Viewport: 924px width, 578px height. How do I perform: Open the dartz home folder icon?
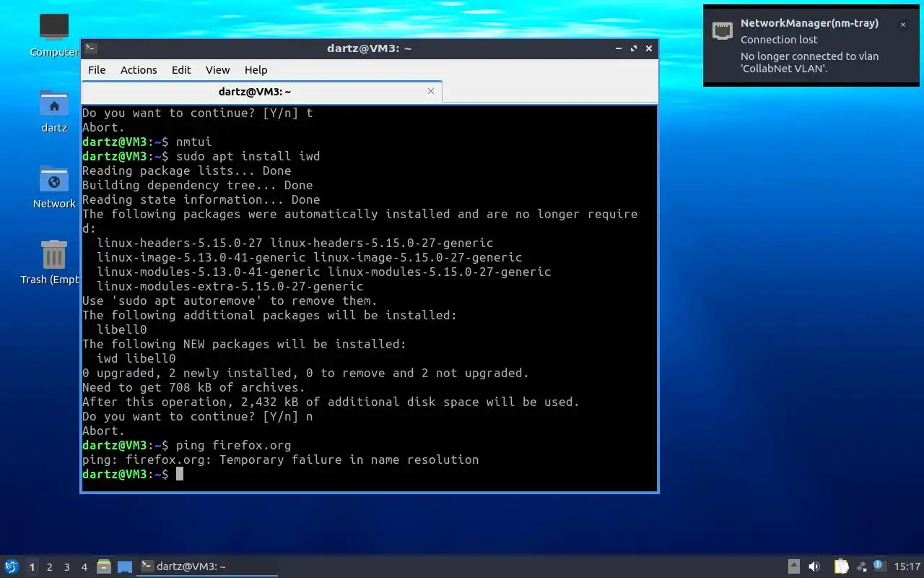point(54,111)
